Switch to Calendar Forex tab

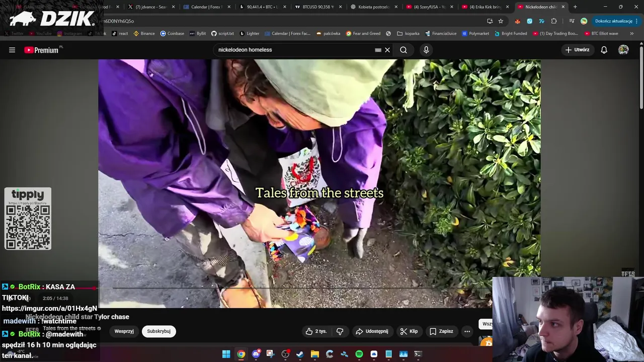point(207,7)
